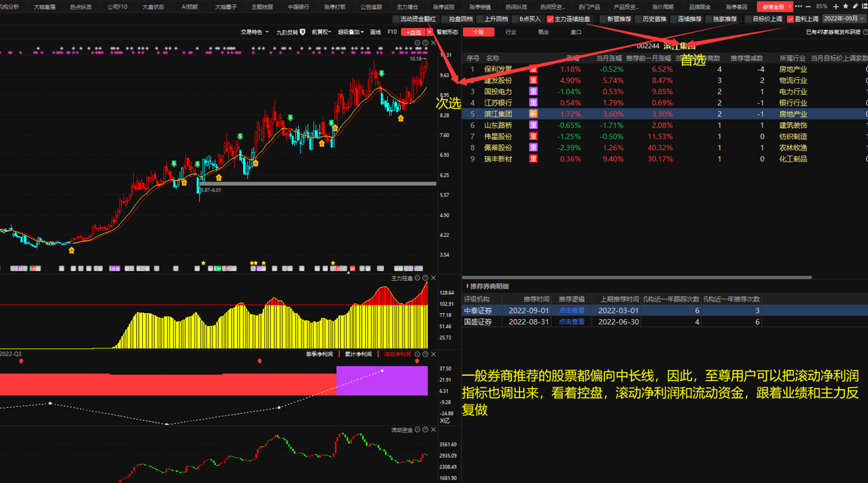The width and height of the screenshot is (868, 483).
Task: Click the 累计净利润 indicator label
Action: coord(360,354)
